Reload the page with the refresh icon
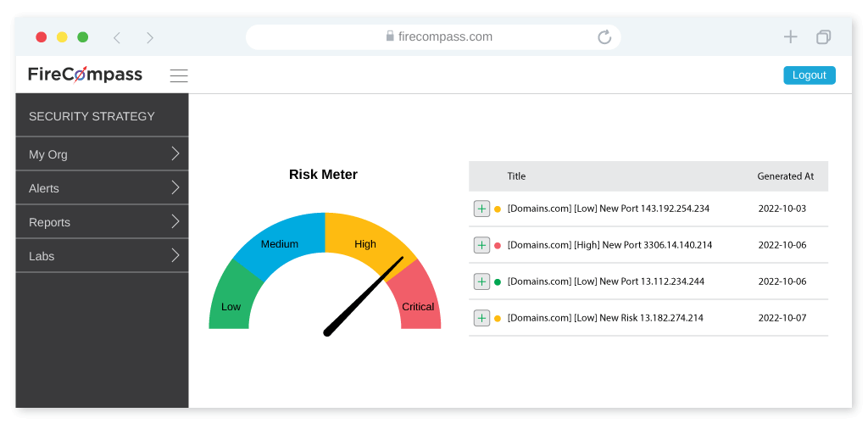868x429 pixels. click(604, 37)
